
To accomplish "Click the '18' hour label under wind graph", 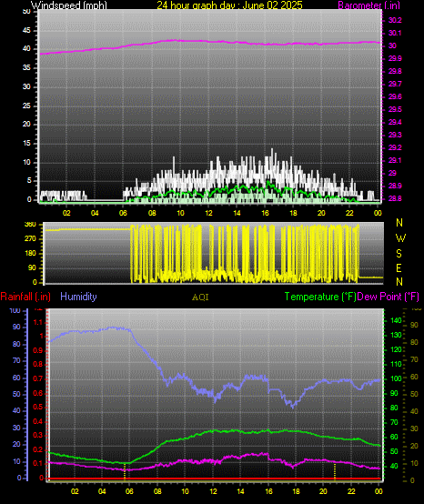I will pyautogui.click(x=293, y=213).
